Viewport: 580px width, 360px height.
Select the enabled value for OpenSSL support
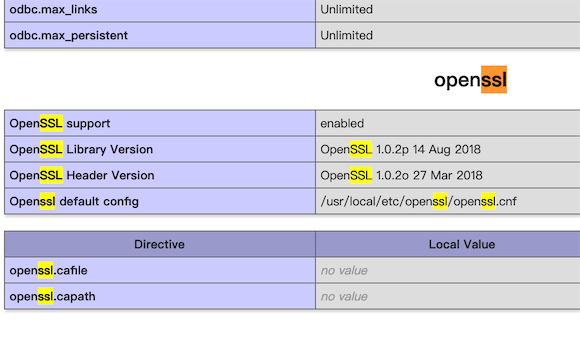pyautogui.click(x=342, y=124)
